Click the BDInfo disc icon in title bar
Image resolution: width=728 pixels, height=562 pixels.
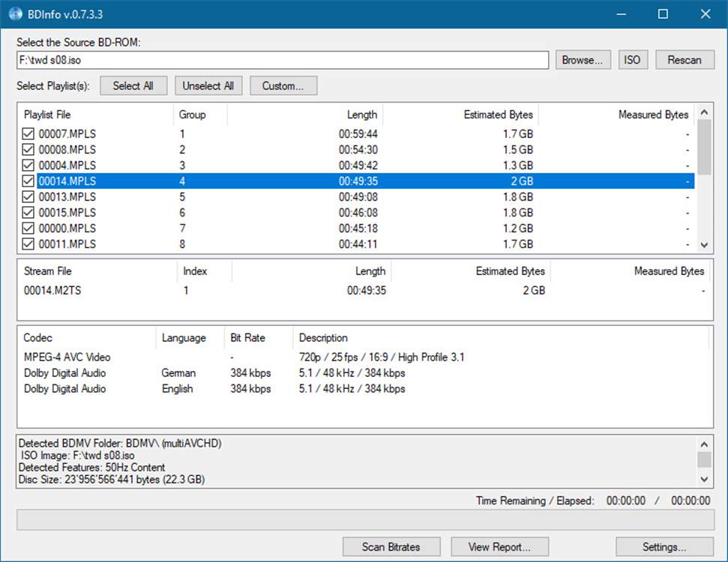point(15,14)
